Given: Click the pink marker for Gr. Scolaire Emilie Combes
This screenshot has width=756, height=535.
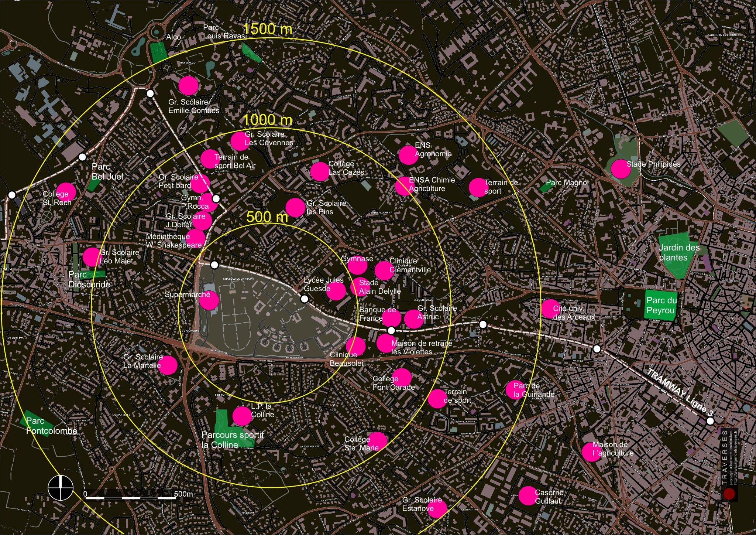Looking at the screenshot, I should click(x=188, y=86).
